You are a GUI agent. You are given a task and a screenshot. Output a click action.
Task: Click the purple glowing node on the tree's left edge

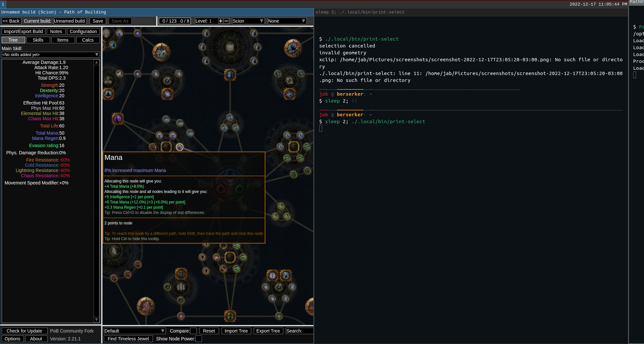click(118, 119)
